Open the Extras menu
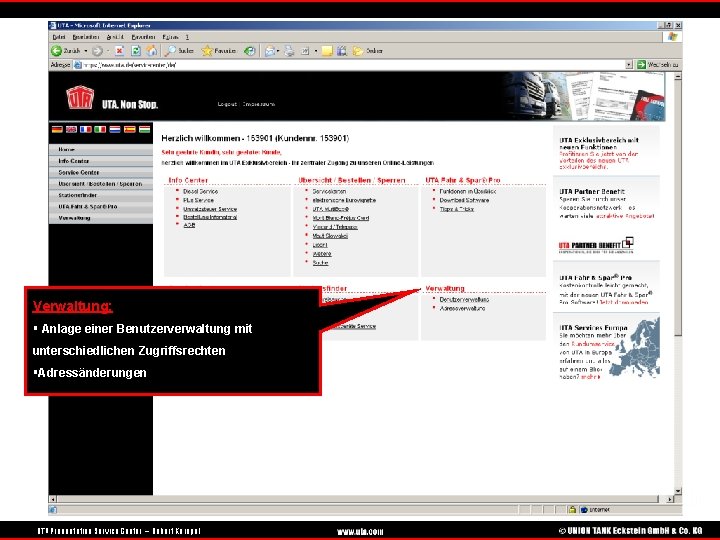720x540 pixels. (x=170, y=37)
